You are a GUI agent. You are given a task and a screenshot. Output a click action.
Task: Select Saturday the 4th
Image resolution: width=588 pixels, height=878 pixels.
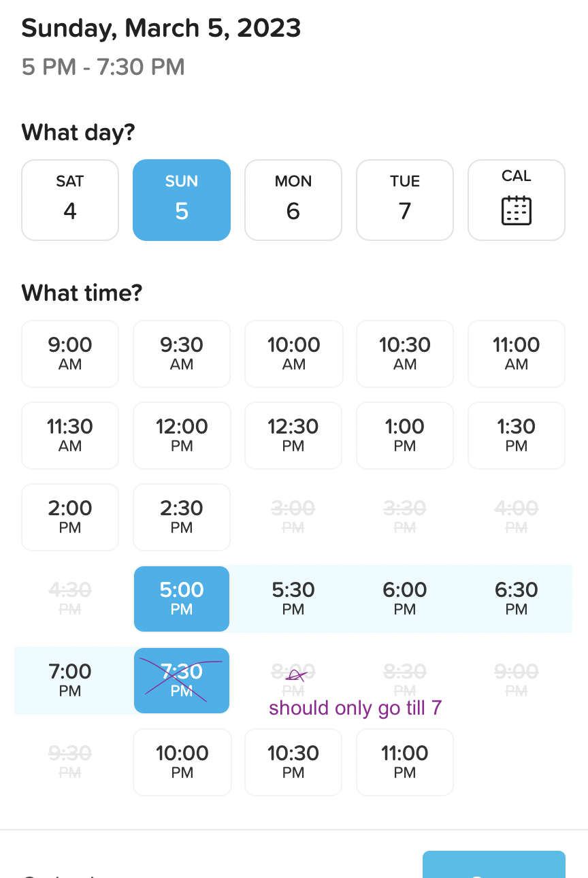pos(70,200)
